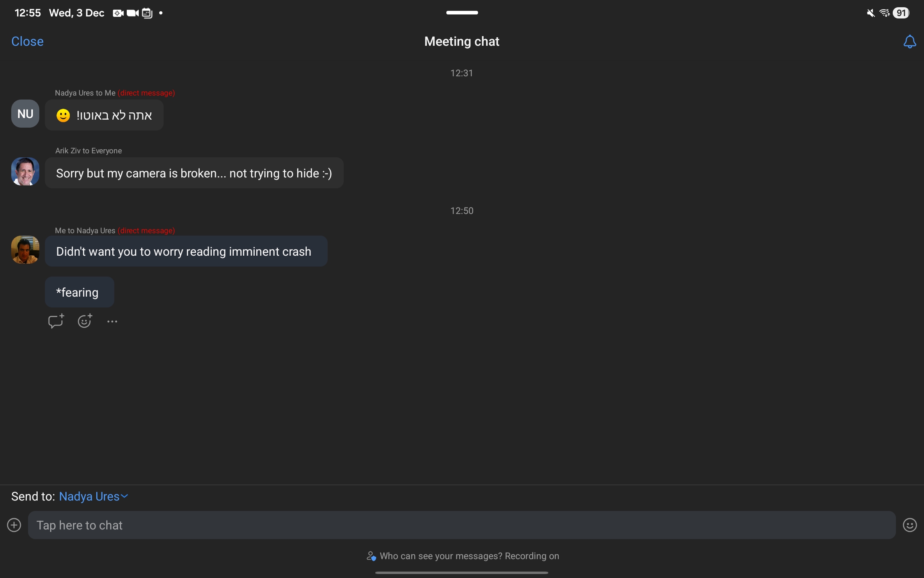This screenshot has height=578, width=924.
Task: Tap battery indicator in status bar
Action: (x=901, y=13)
